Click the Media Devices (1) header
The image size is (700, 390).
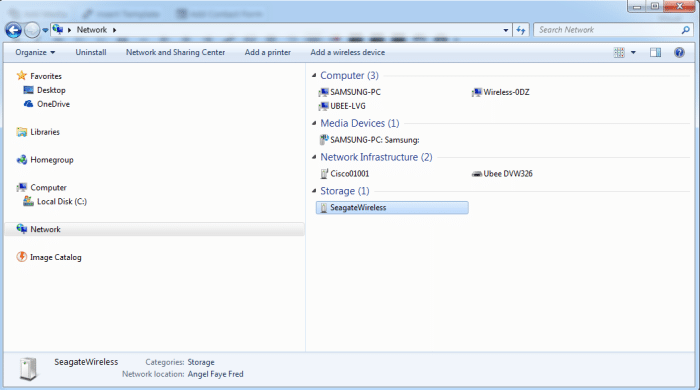359,123
